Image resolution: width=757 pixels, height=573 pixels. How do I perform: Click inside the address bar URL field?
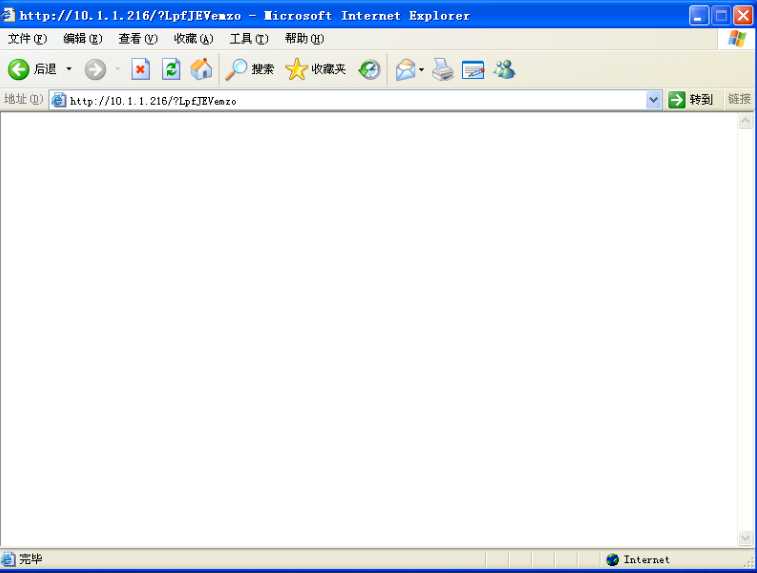(356, 100)
